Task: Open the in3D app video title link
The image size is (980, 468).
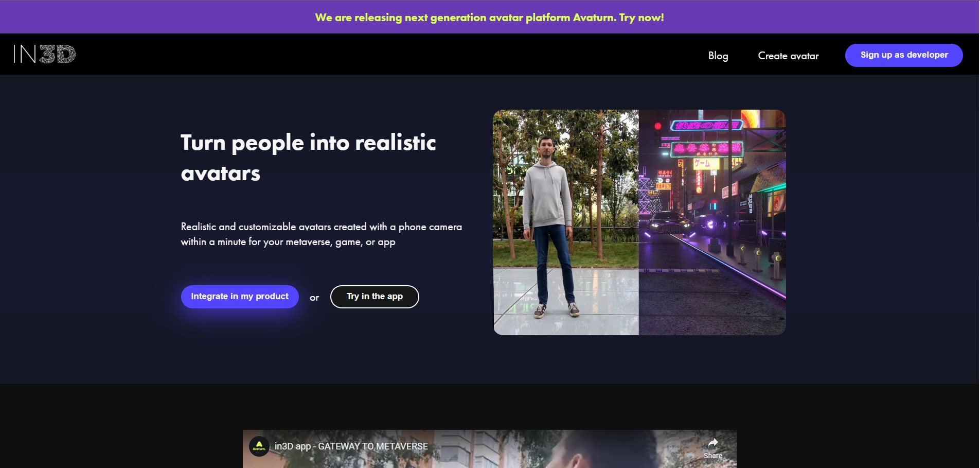Action: 351,446
